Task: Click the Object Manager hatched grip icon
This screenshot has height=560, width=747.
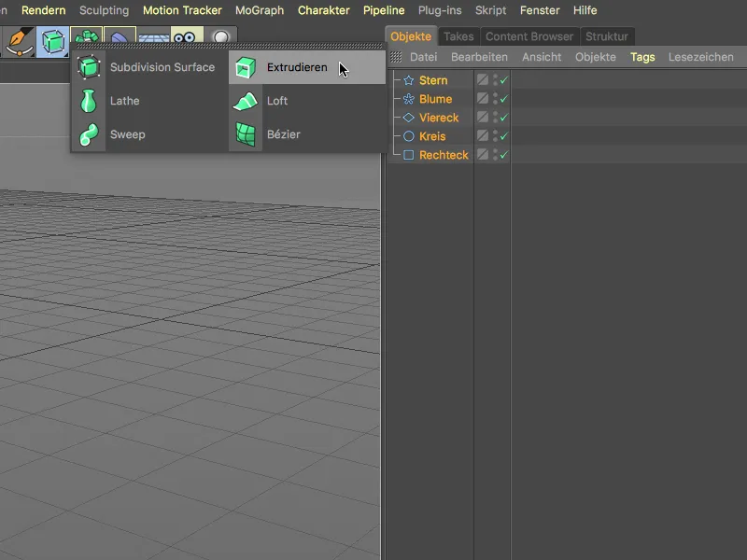Action: point(396,57)
